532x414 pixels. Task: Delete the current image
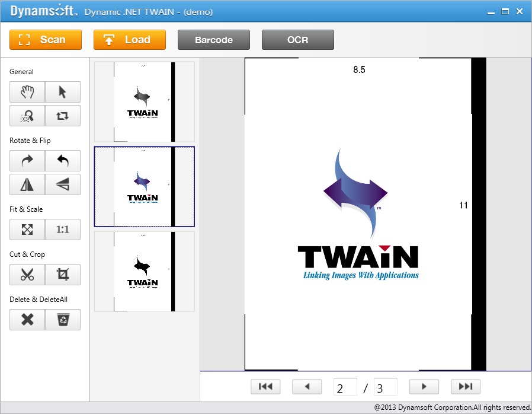point(27,320)
